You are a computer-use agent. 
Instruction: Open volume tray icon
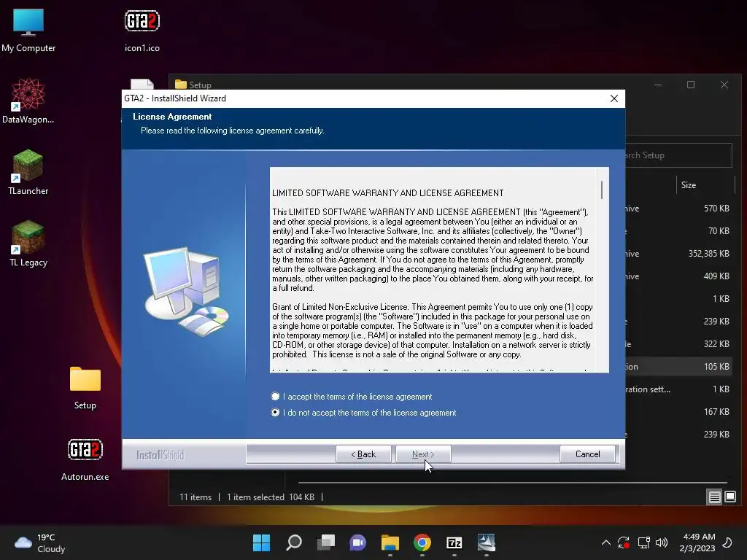click(x=662, y=542)
